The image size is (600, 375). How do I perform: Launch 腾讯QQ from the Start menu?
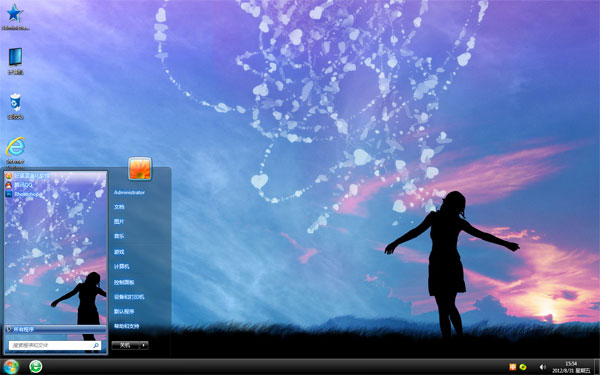coord(19,185)
